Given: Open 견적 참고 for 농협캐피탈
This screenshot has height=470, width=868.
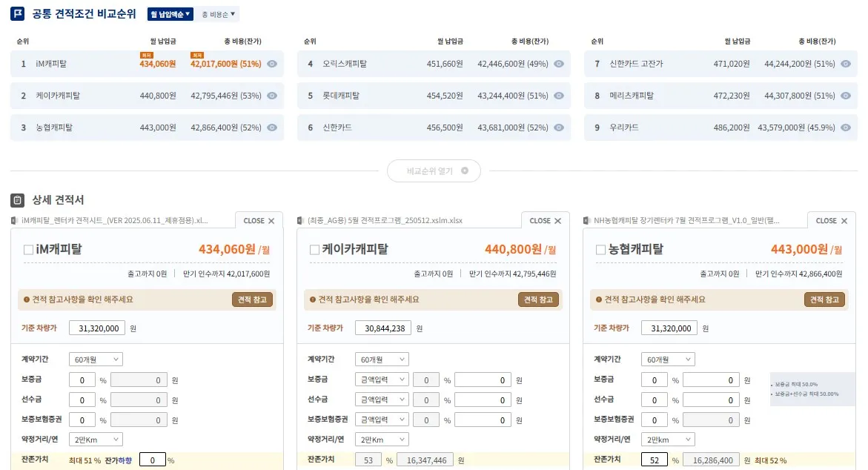Looking at the screenshot, I should [x=824, y=299].
